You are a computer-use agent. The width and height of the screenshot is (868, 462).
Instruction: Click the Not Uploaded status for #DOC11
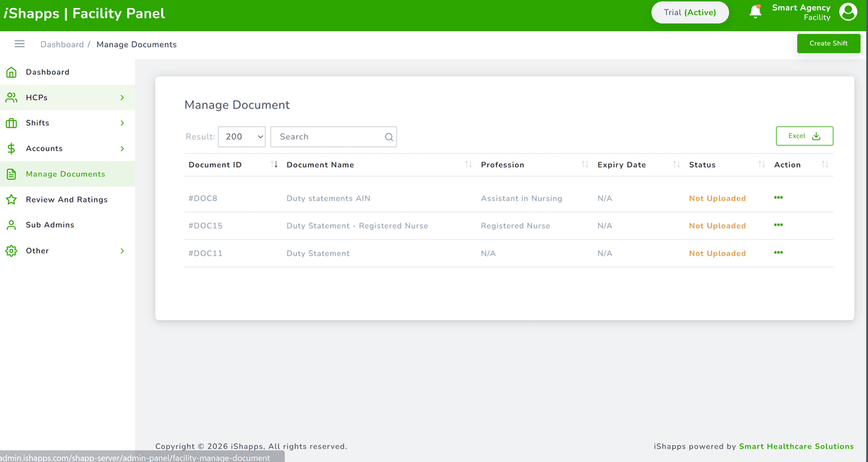pos(718,253)
